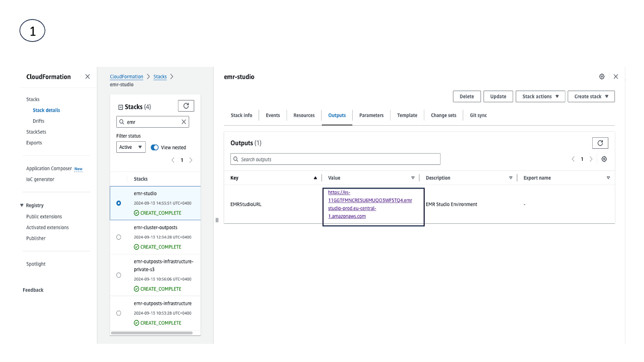The height and width of the screenshot is (362, 644).
Task: Open Outputs table preferences gear
Action: 604,159
